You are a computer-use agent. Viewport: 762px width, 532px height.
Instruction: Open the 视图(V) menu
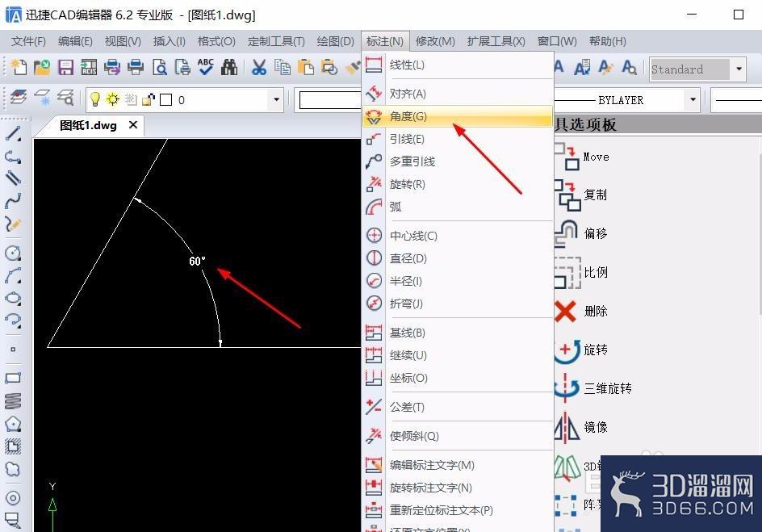123,41
